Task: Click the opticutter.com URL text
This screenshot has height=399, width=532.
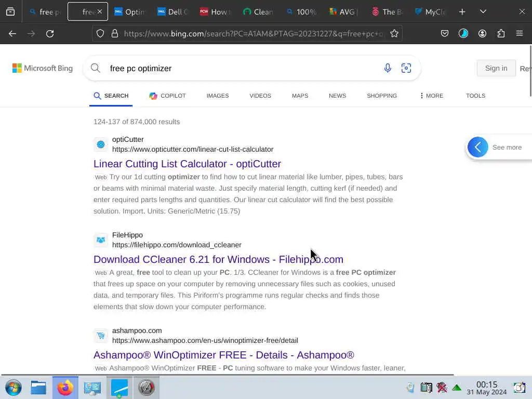Action: click(193, 149)
